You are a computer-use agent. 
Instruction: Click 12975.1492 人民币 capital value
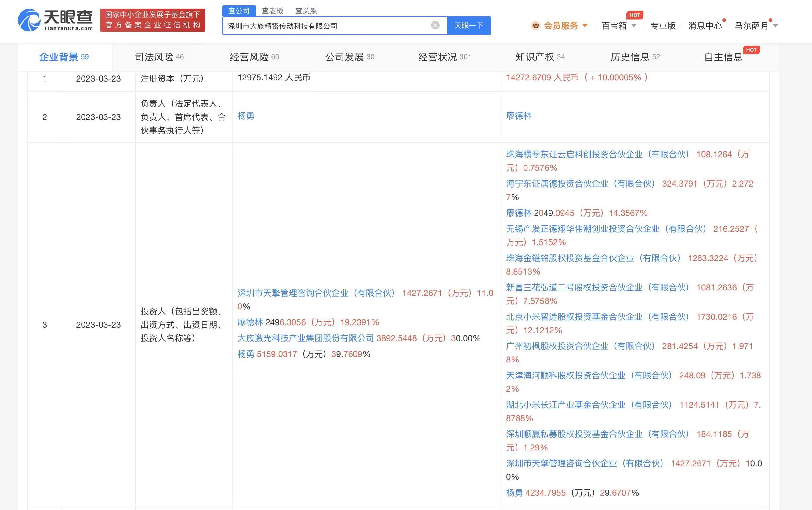pos(274,78)
